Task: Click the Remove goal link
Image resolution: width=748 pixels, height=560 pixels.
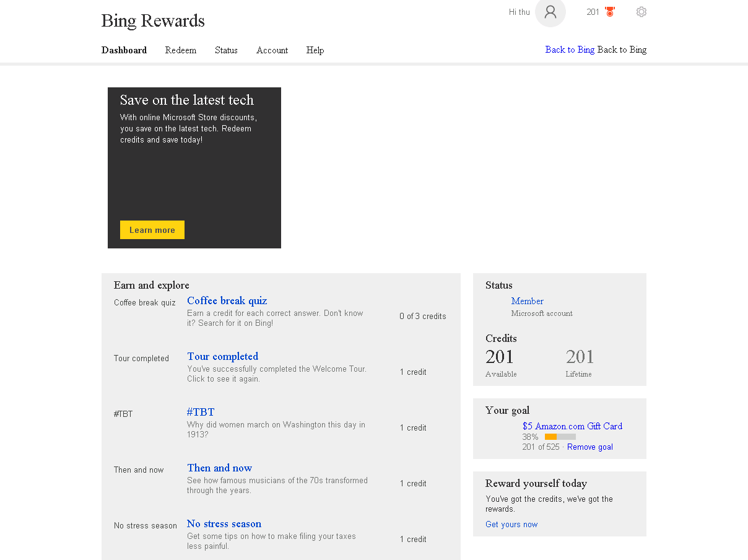Action: coord(589,447)
